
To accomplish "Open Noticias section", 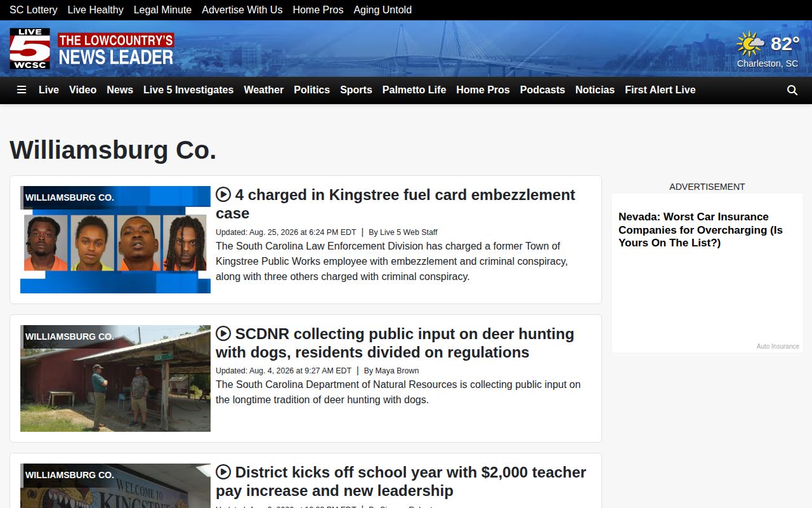I will coord(595,90).
